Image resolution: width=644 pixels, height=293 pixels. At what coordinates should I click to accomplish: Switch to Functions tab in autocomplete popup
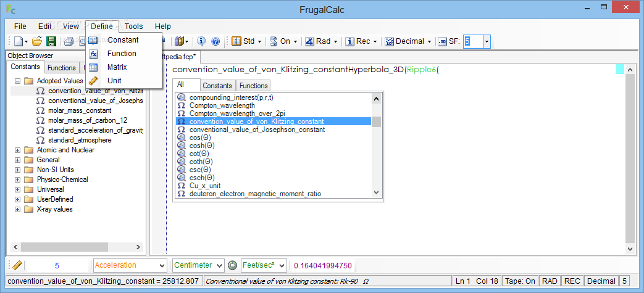[253, 86]
